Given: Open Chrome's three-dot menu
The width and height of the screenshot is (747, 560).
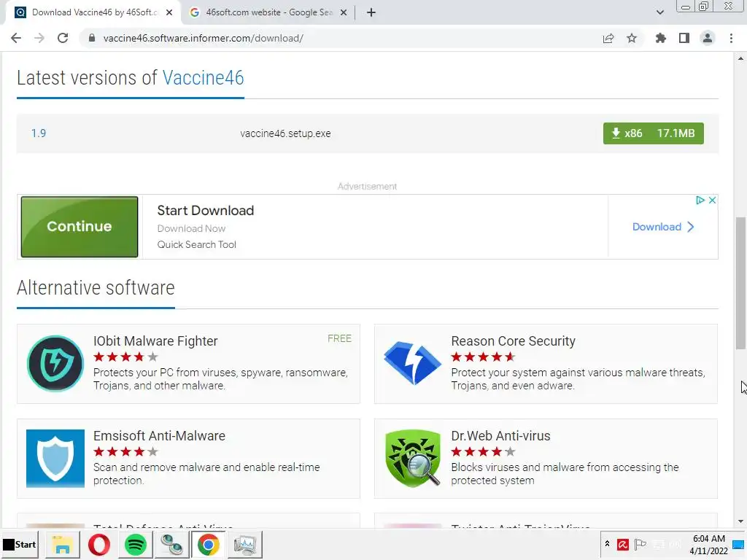Looking at the screenshot, I should tap(731, 38).
